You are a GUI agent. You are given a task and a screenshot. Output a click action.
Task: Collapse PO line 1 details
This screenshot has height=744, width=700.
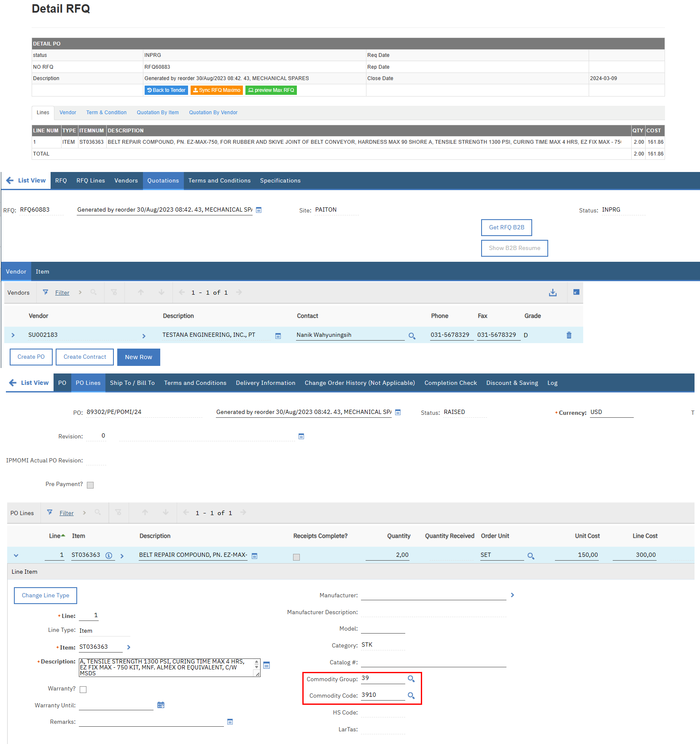[16, 556]
